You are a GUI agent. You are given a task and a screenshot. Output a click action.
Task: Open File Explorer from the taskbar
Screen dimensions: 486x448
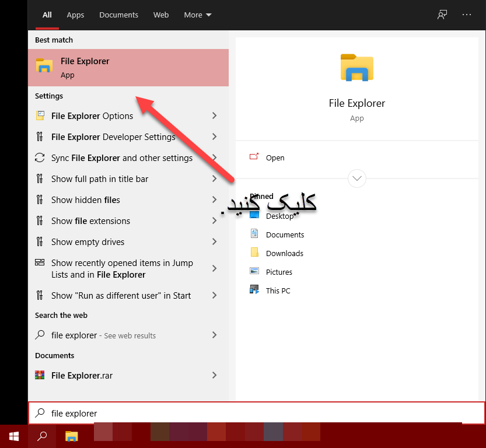point(71,436)
